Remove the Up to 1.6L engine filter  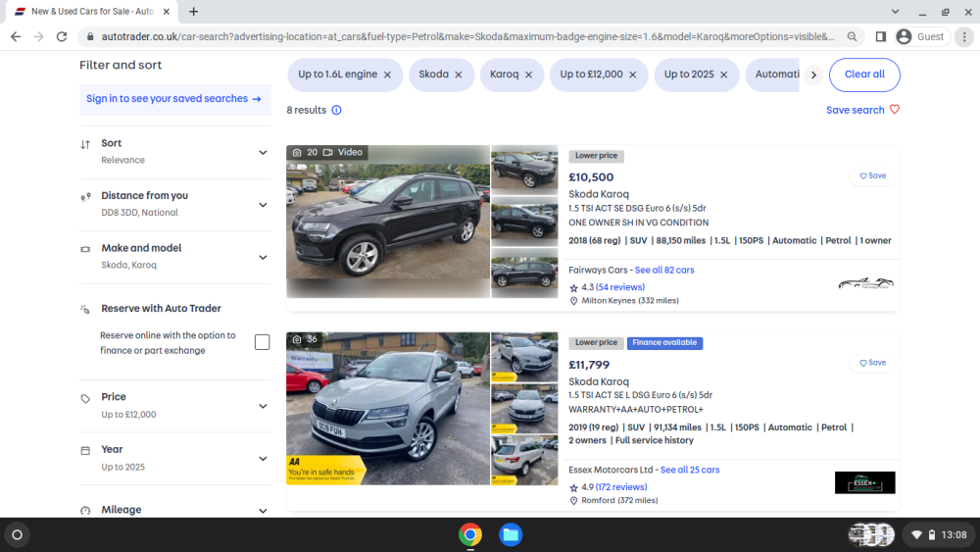coord(387,75)
